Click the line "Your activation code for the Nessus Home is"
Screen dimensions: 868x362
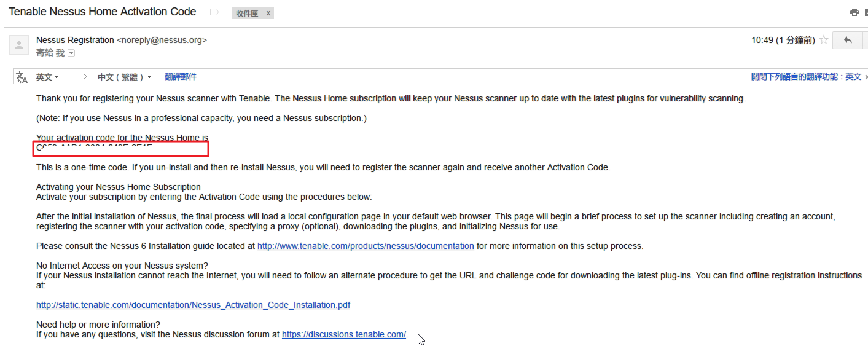122,138
